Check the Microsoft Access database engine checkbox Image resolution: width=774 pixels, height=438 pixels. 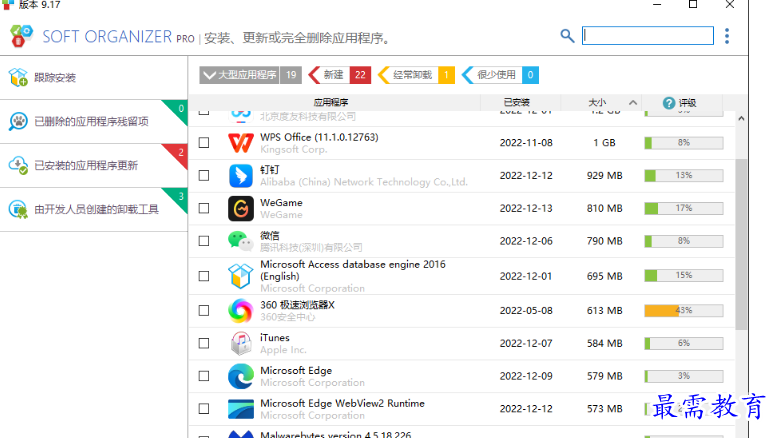click(204, 276)
